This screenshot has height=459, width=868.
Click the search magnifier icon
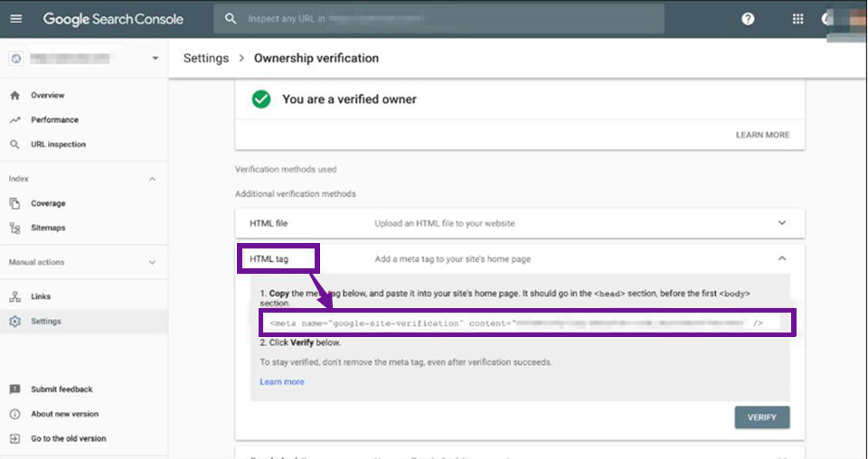pyautogui.click(x=231, y=19)
